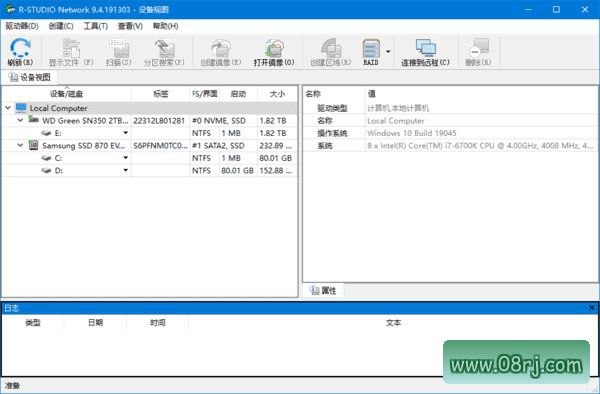
Task: Select the 设备视图 tab
Action: point(30,77)
